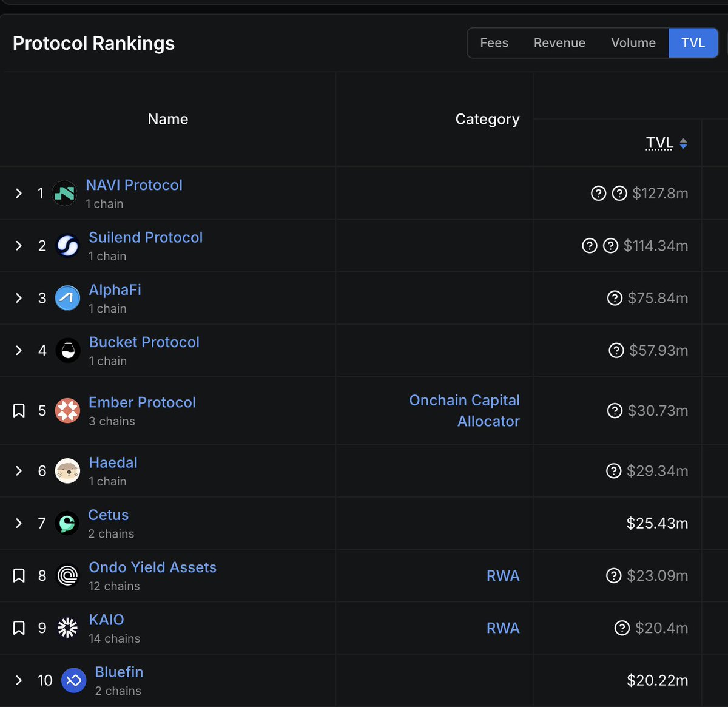Image resolution: width=728 pixels, height=707 pixels.
Task: Click the second question mark icon beside $114.34m
Action: [x=610, y=246]
